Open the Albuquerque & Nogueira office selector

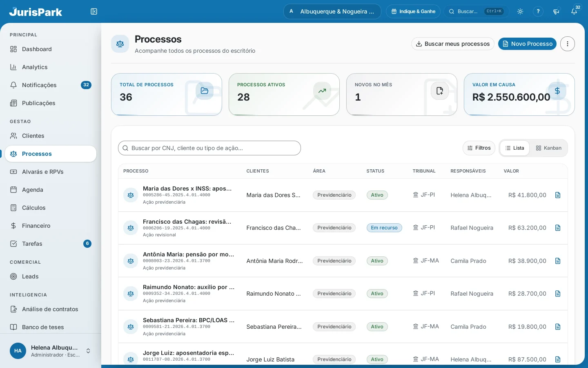coord(332,11)
